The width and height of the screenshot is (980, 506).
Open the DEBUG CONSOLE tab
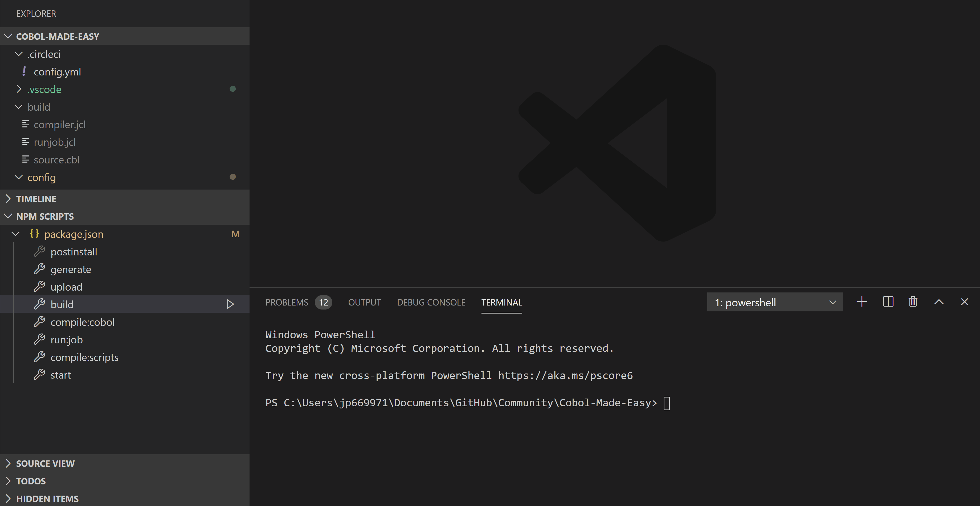point(431,302)
